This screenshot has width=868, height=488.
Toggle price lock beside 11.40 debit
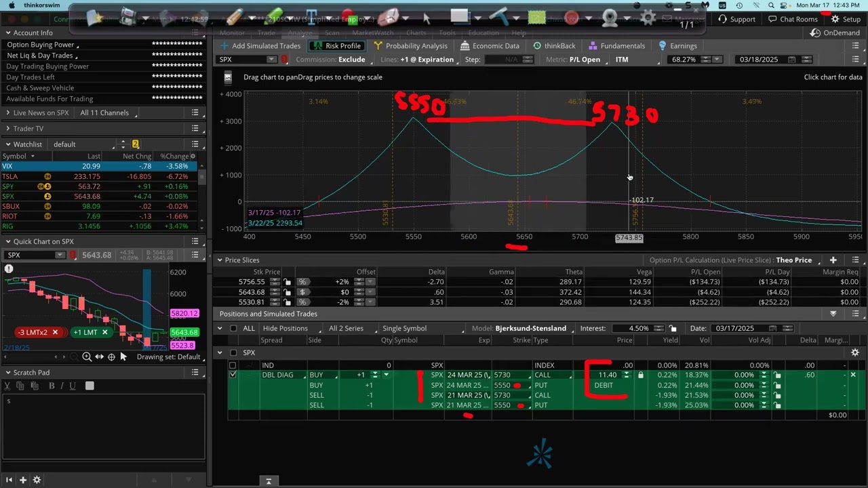[640, 375]
